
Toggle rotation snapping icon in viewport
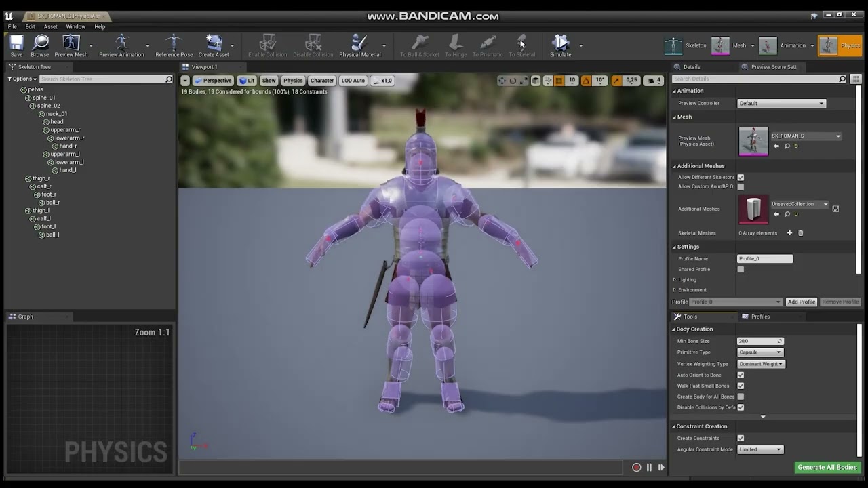pos(587,80)
